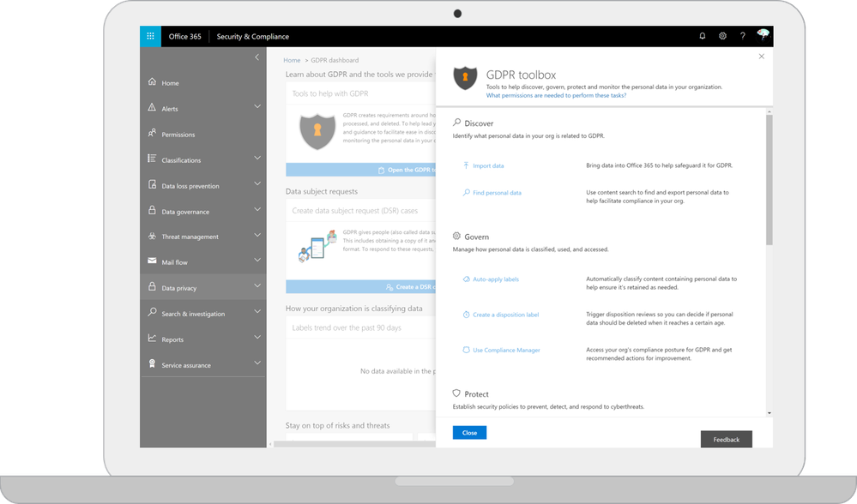Open the help question mark

tap(742, 36)
